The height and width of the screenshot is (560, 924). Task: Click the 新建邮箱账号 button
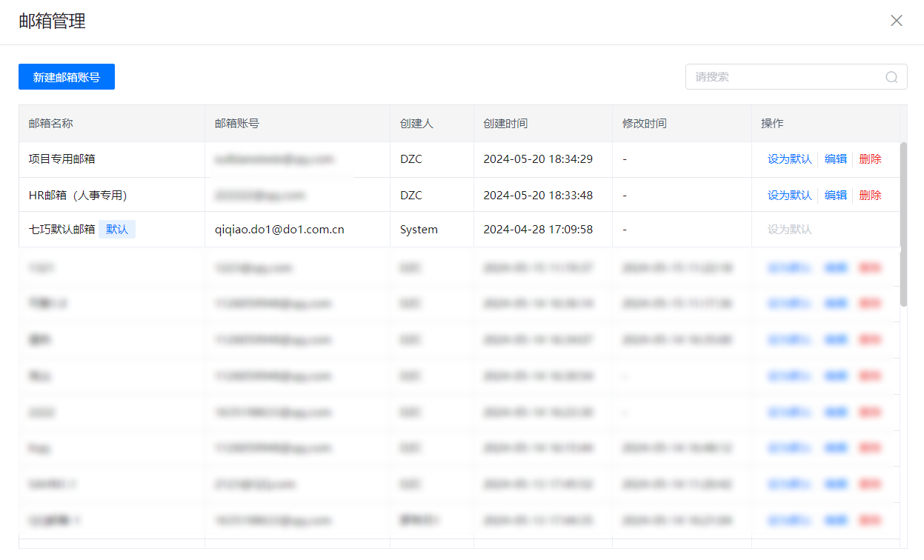click(x=67, y=77)
